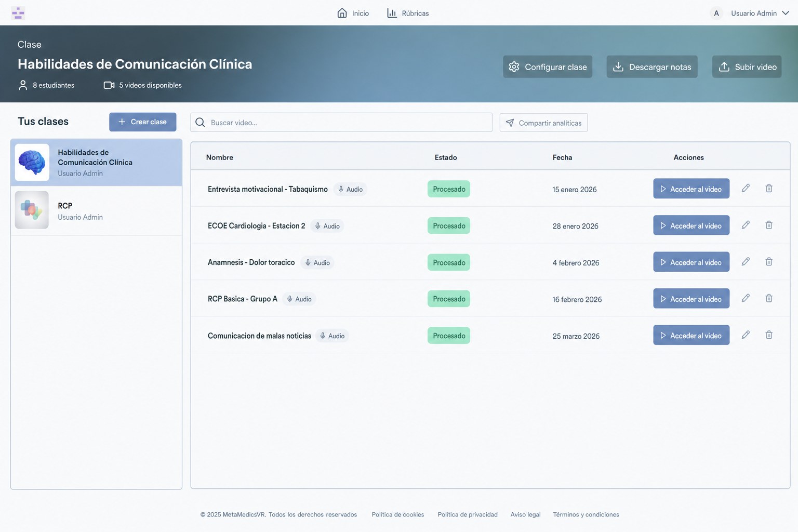Viewport: 798px width, 532px height.
Task: Click Descargar notas button
Action: 652,66
